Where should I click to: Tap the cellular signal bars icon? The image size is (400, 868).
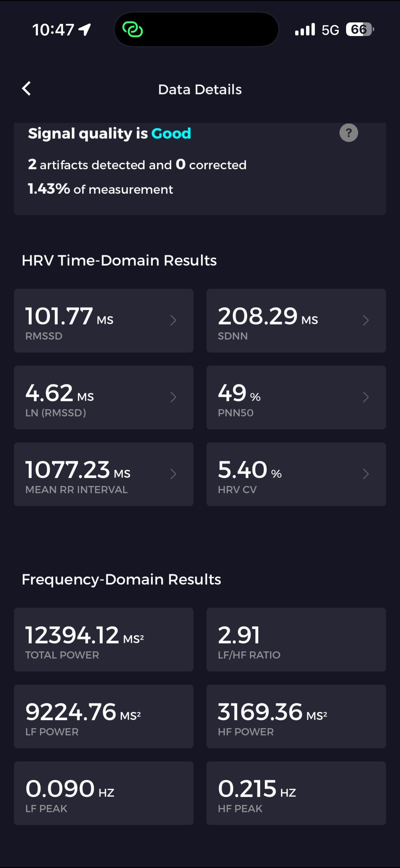(x=305, y=30)
